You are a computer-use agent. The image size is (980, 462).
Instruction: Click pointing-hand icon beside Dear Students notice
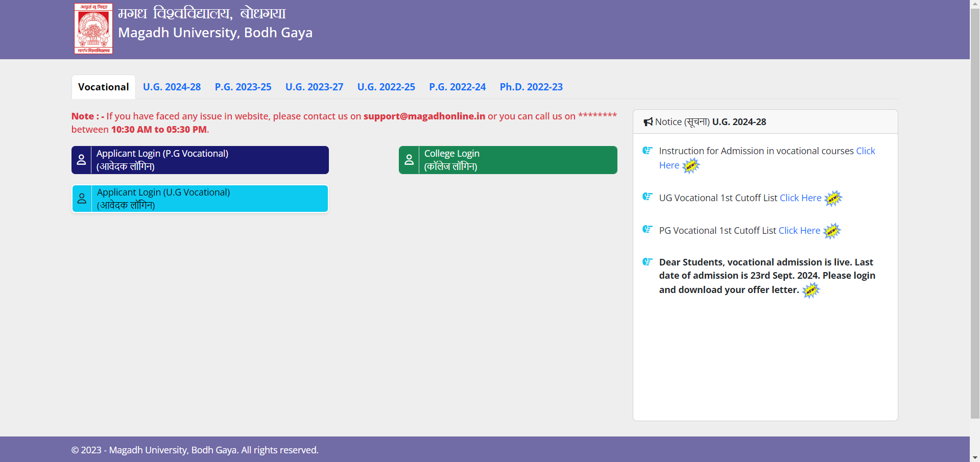pos(648,262)
